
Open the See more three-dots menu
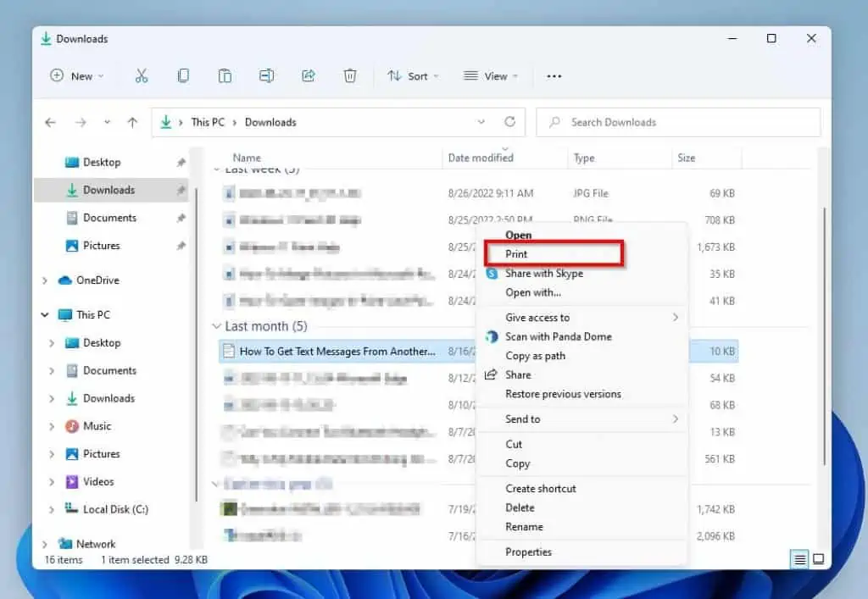[x=554, y=76]
